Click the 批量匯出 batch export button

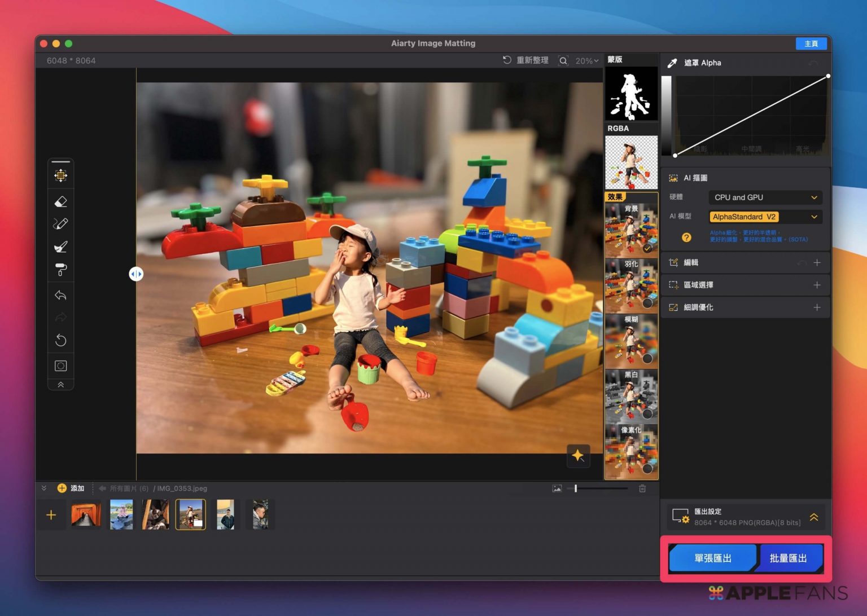(789, 558)
